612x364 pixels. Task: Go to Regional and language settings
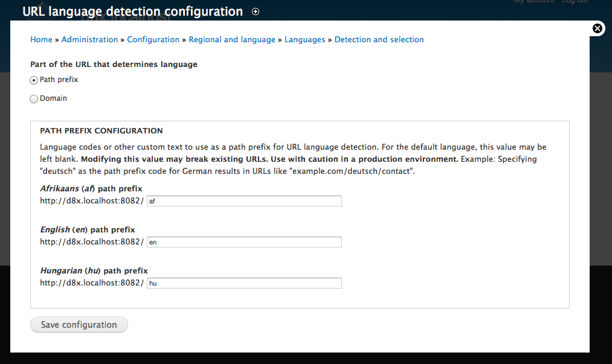232,39
